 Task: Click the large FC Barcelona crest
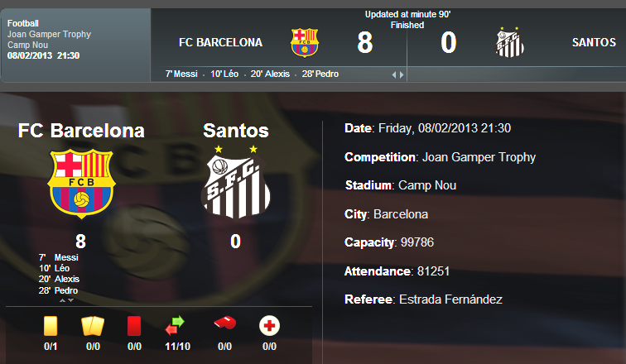[80, 183]
